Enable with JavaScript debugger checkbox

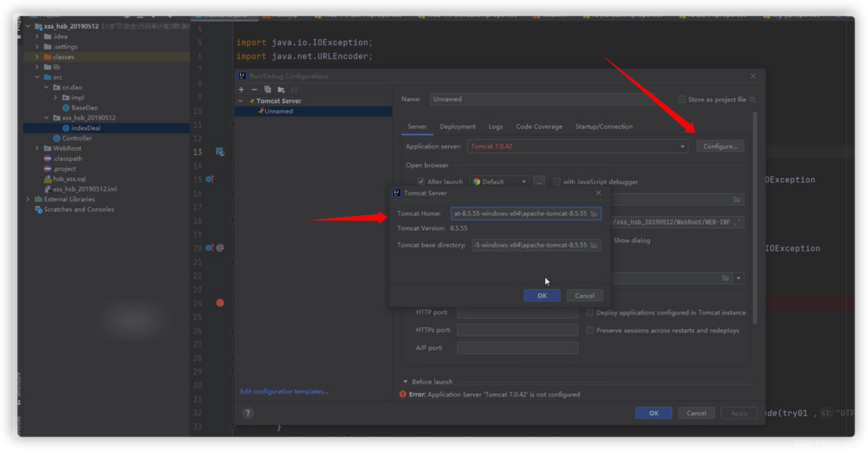pos(556,182)
